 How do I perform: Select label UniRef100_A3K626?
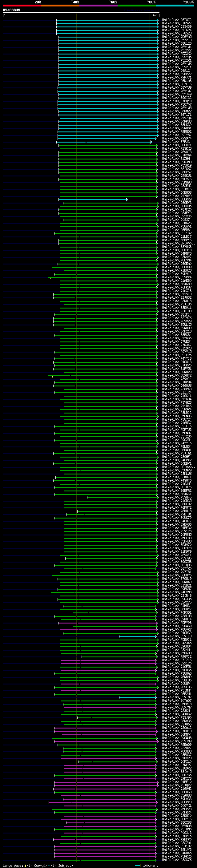pyautogui.click(x=177, y=223)
